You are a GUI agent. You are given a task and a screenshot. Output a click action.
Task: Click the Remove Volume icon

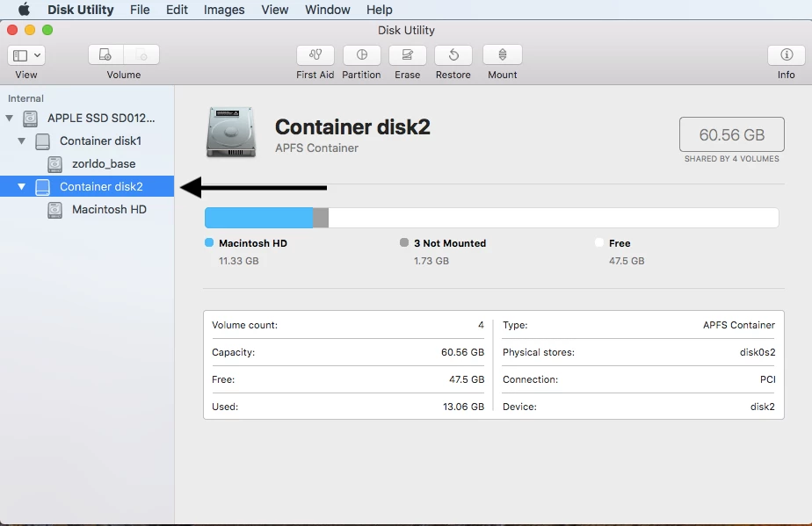pyautogui.click(x=141, y=54)
